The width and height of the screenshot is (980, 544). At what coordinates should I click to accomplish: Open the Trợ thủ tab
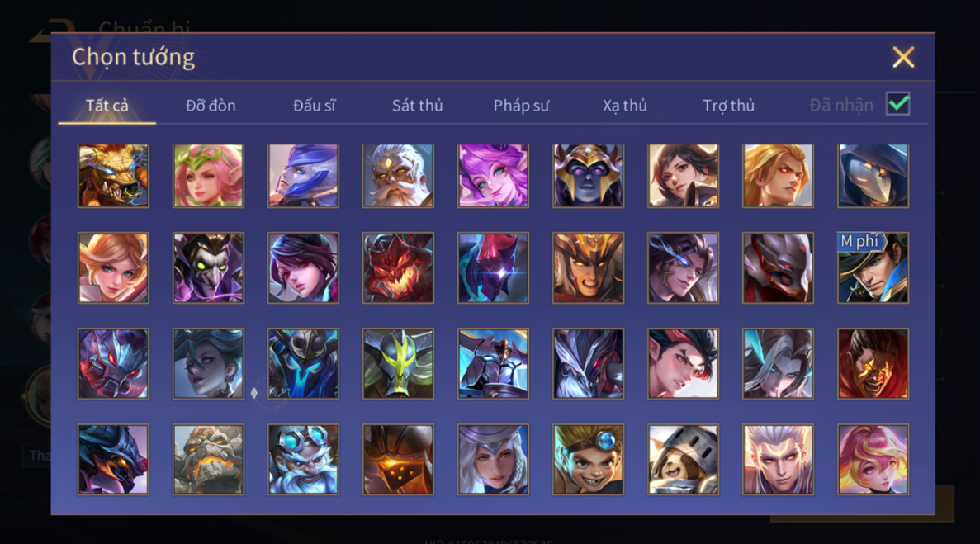click(729, 106)
